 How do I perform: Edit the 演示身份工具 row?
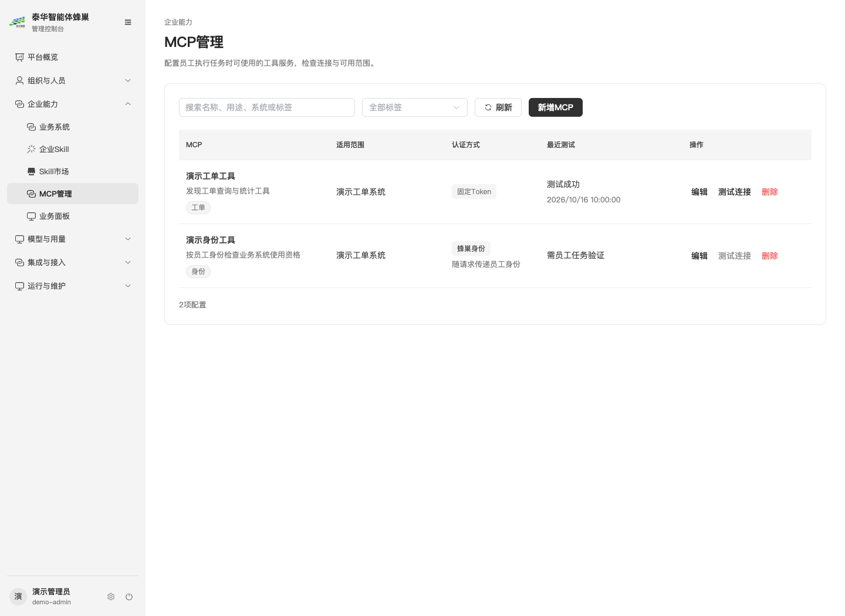tap(699, 256)
